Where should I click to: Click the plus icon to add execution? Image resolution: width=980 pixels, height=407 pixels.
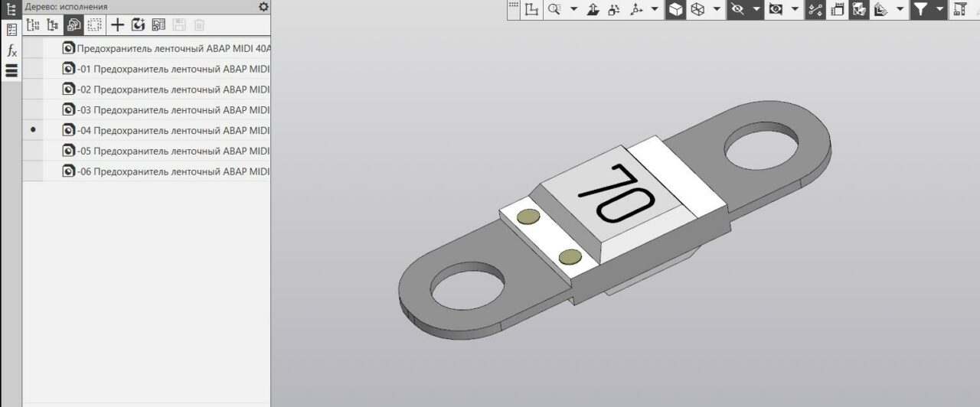pyautogui.click(x=117, y=25)
